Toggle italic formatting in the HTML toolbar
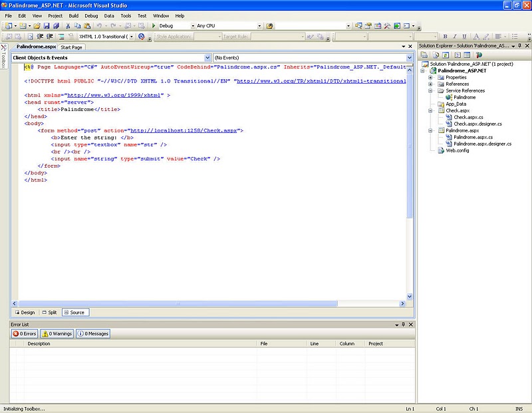 click(x=454, y=35)
